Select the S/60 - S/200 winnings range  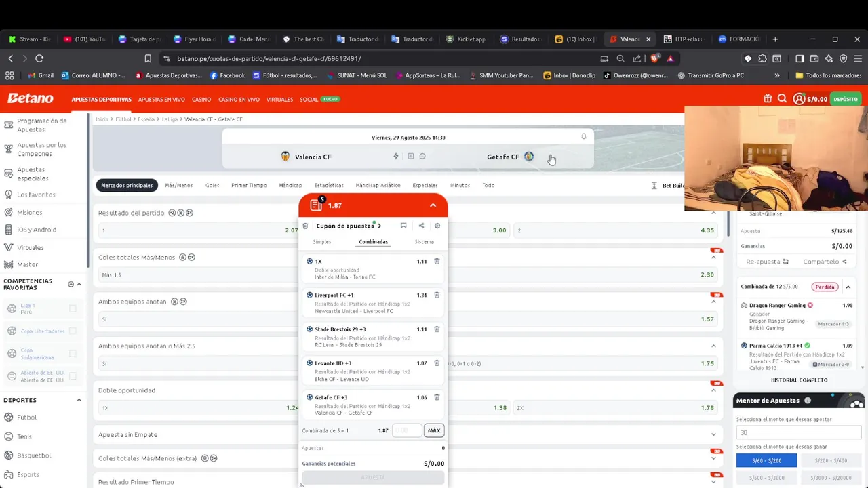pyautogui.click(x=766, y=460)
